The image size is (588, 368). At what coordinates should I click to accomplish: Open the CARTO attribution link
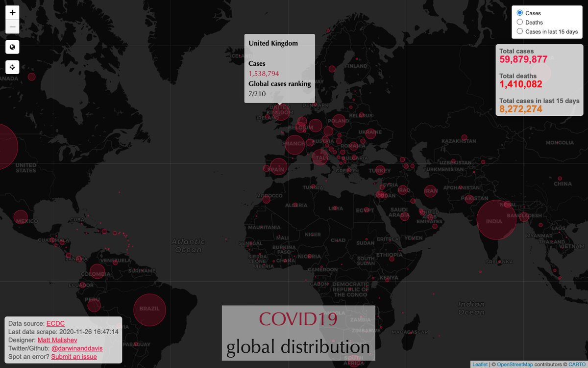tap(577, 364)
